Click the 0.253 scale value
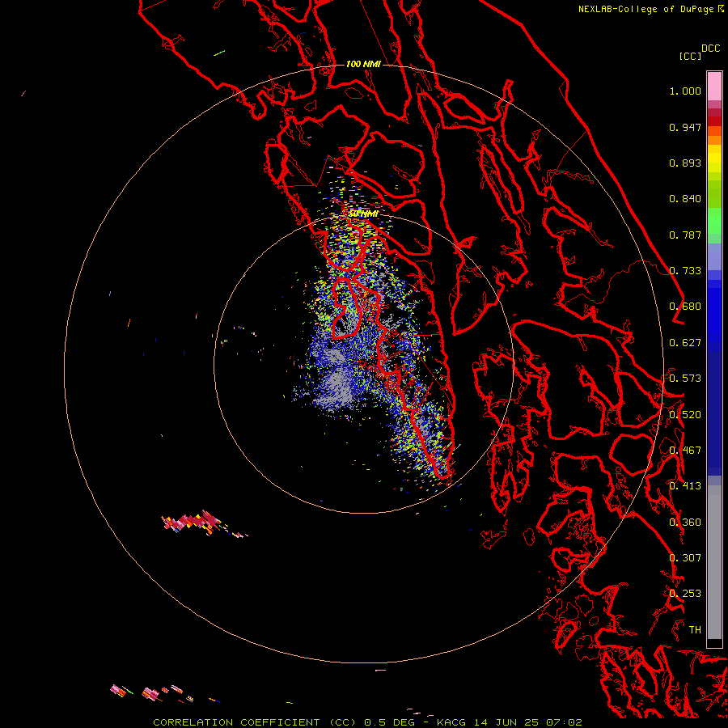This screenshot has width=728, height=728. (x=685, y=594)
